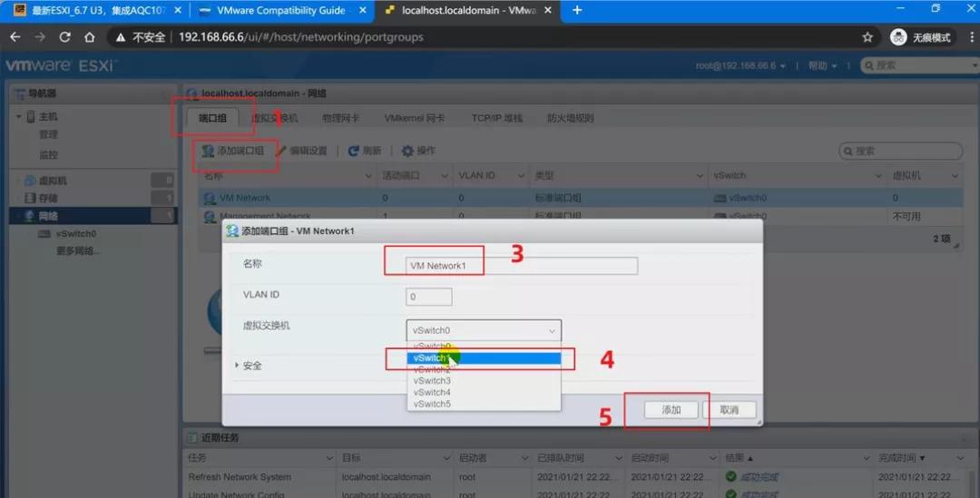Image resolution: width=980 pixels, height=498 pixels.
Task: Click 编辑设置 toolbar button
Action: point(301,151)
